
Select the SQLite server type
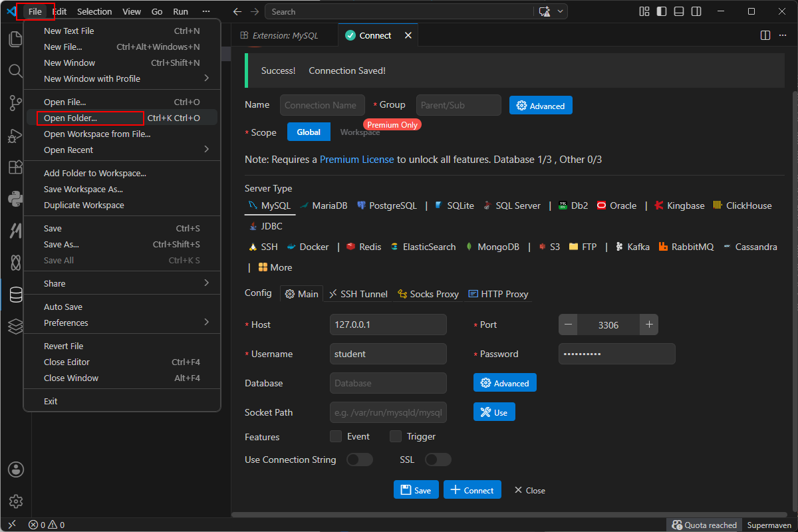454,205
